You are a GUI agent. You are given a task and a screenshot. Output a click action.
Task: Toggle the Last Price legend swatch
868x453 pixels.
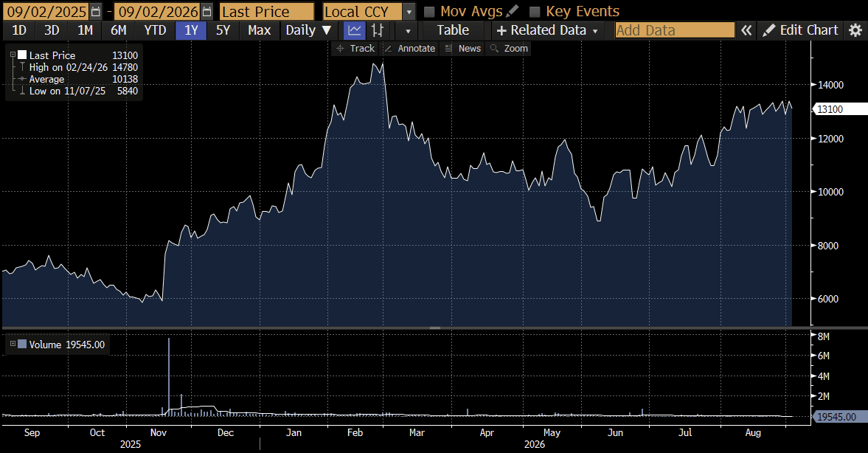(22, 55)
